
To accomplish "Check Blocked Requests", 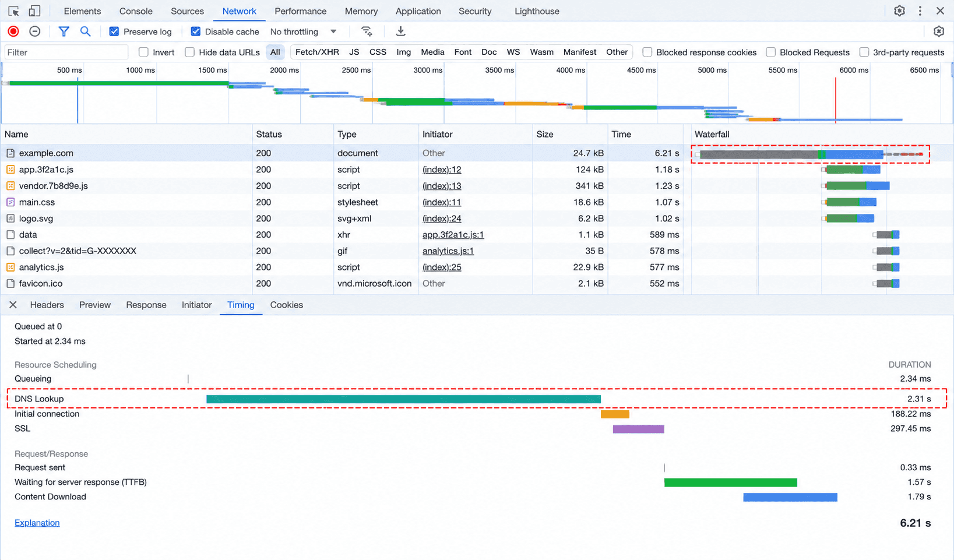I will click(770, 52).
